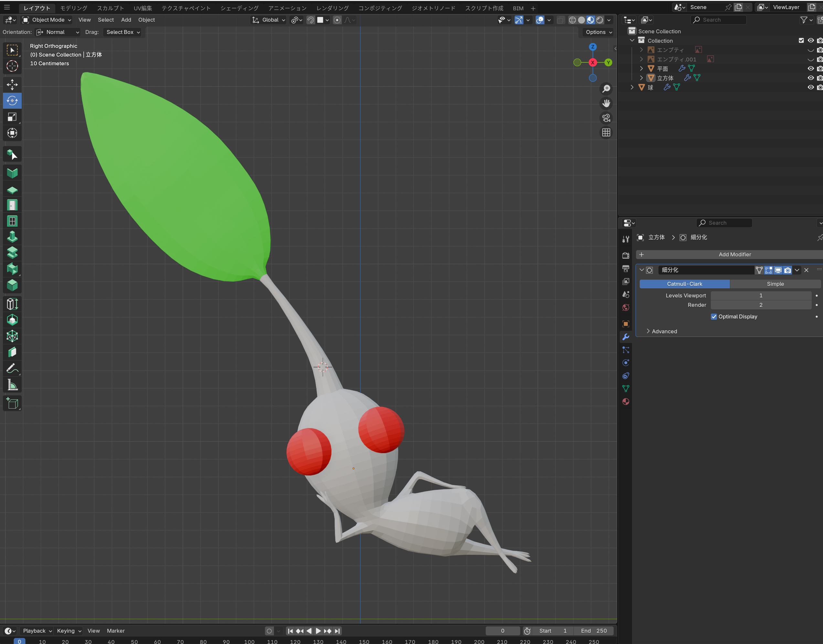Hide the 立方体 object with eye icon
Screen dimensions: 823x644
(x=811, y=78)
